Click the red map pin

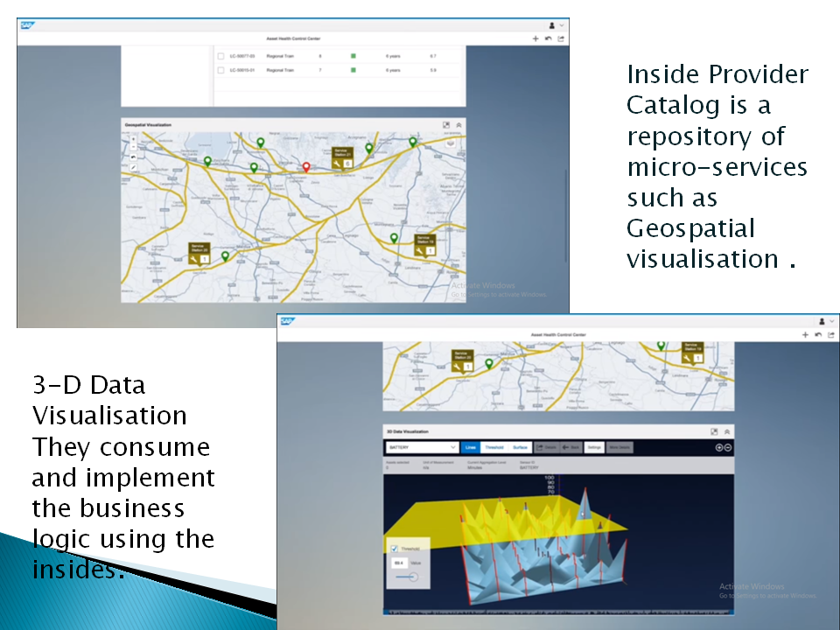pos(306,167)
